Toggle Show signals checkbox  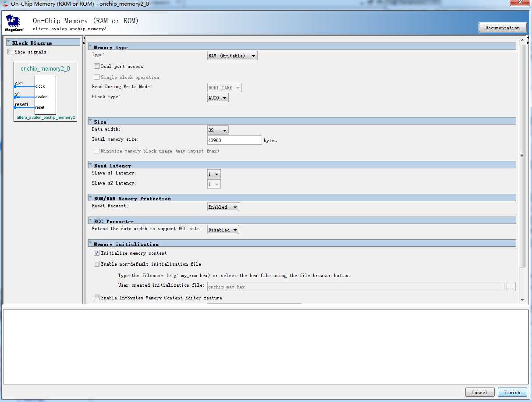(x=11, y=52)
